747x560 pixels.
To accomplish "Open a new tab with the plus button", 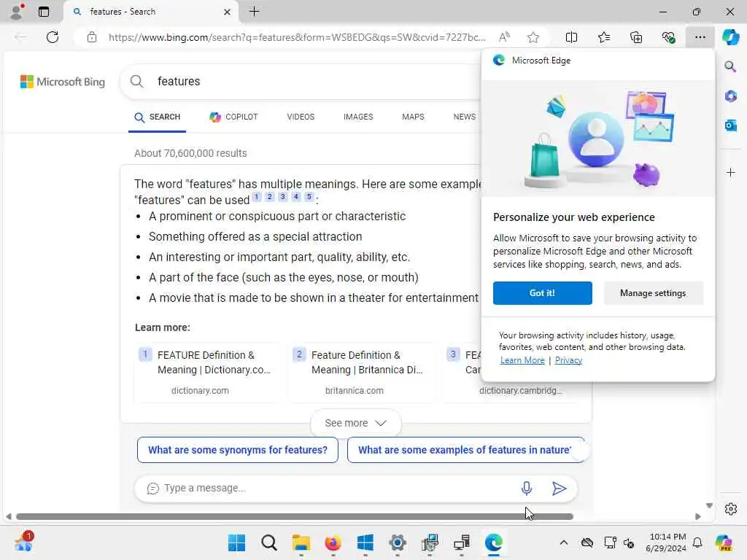I will pyautogui.click(x=255, y=12).
